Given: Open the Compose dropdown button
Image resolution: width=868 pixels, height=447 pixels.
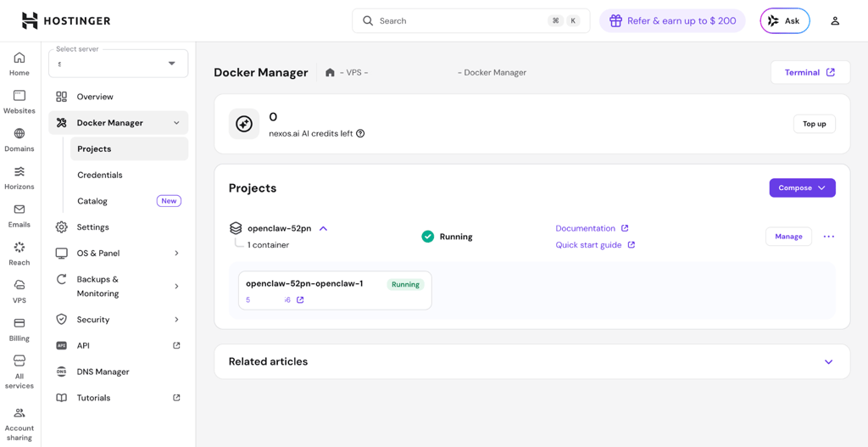Looking at the screenshot, I should point(802,187).
